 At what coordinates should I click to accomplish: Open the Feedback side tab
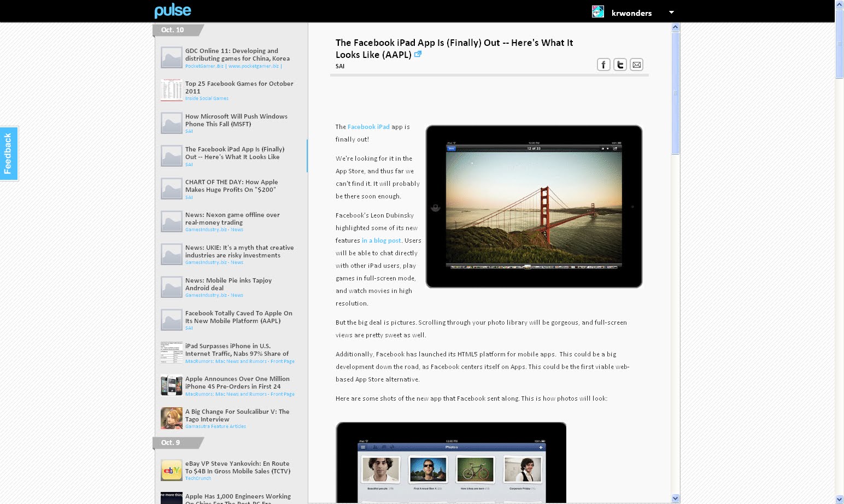tap(8, 154)
